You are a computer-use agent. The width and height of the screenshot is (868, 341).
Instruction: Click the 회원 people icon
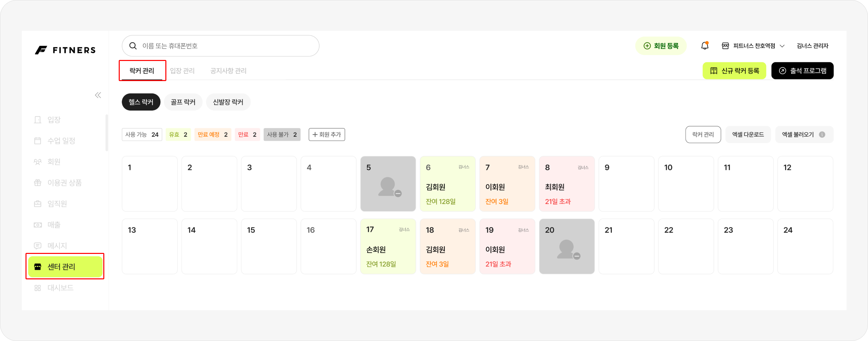pos(38,162)
